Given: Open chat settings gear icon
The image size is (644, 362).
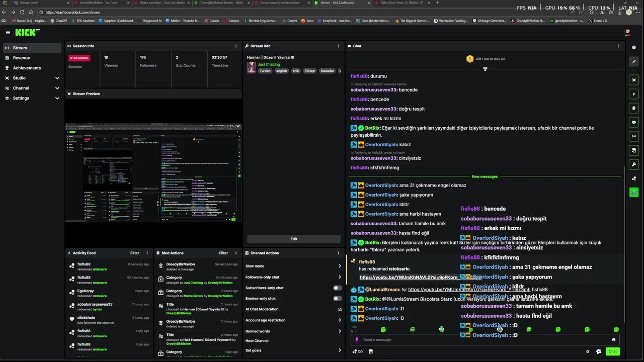Looking at the screenshot, I should click(588, 351).
